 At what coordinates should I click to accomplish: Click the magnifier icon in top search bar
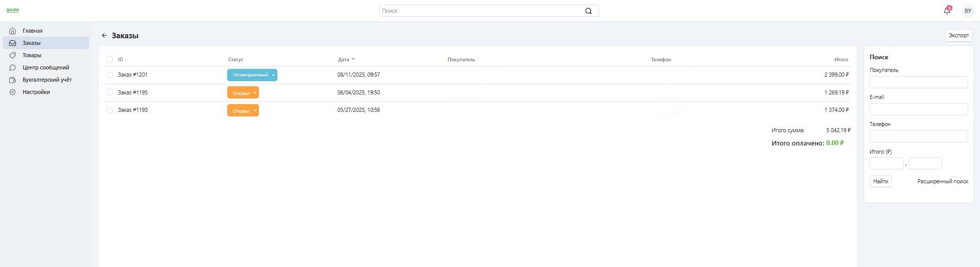588,11
